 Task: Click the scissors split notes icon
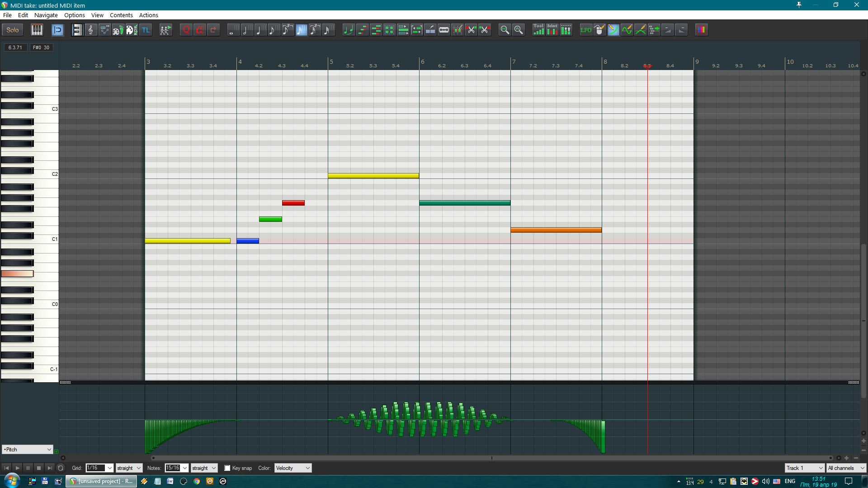coord(471,30)
